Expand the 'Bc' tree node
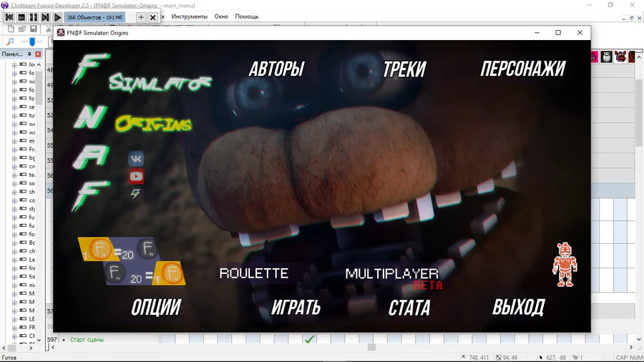The height and width of the screenshot is (362, 644). pyautogui.click(x=14, y=243)
